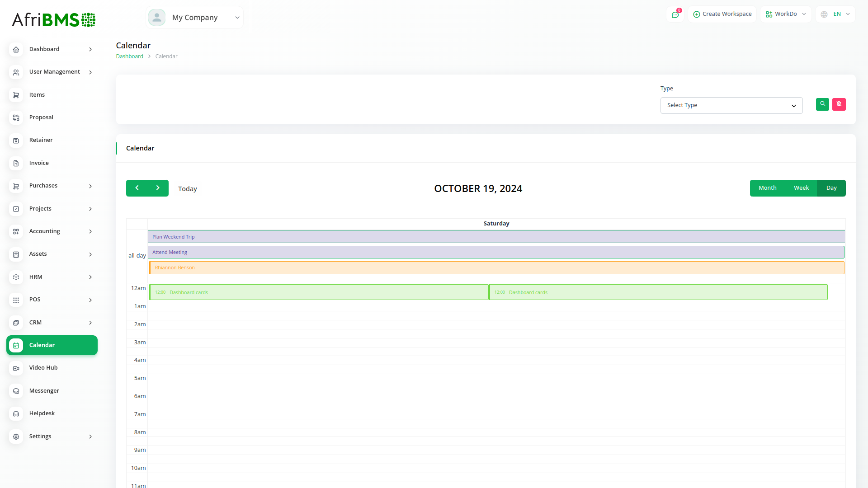This screenshot has width=868, height=488.
Task: Click the User Management people icon
Action: pos(16,72)
